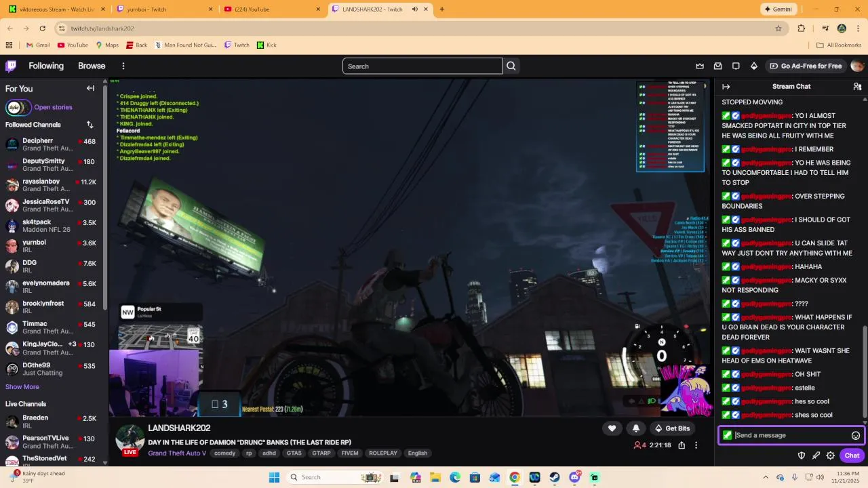Share the stream with share icon
Viewport: 868px width, 488px height.
(x=682, y=445)
